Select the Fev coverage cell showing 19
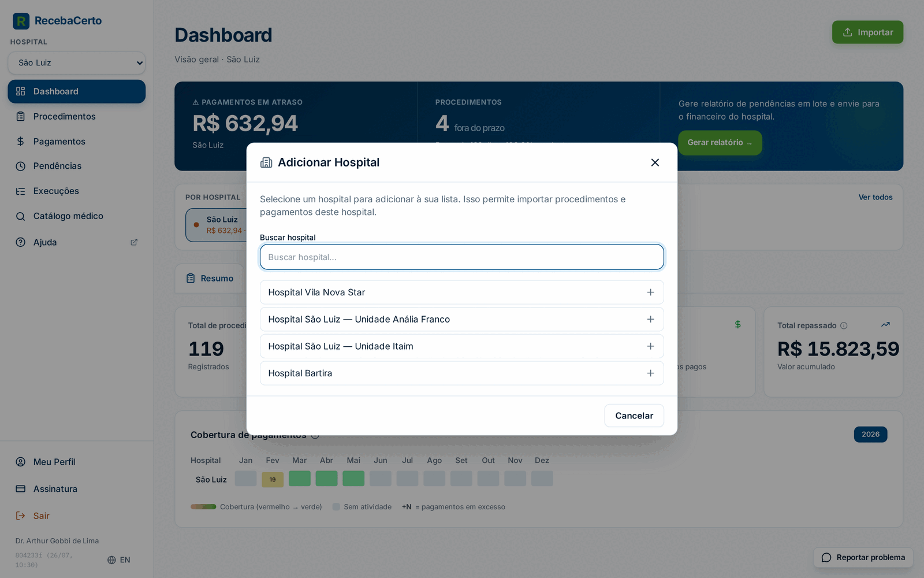This screenshot has width=924, height=578. (x=273, y=479)
